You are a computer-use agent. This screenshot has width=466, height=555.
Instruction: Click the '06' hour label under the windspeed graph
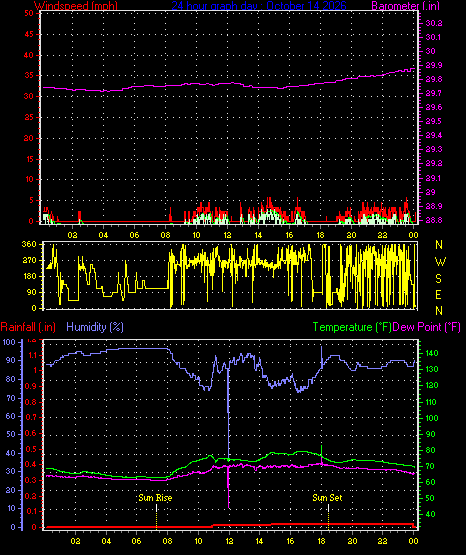[134, 235]
